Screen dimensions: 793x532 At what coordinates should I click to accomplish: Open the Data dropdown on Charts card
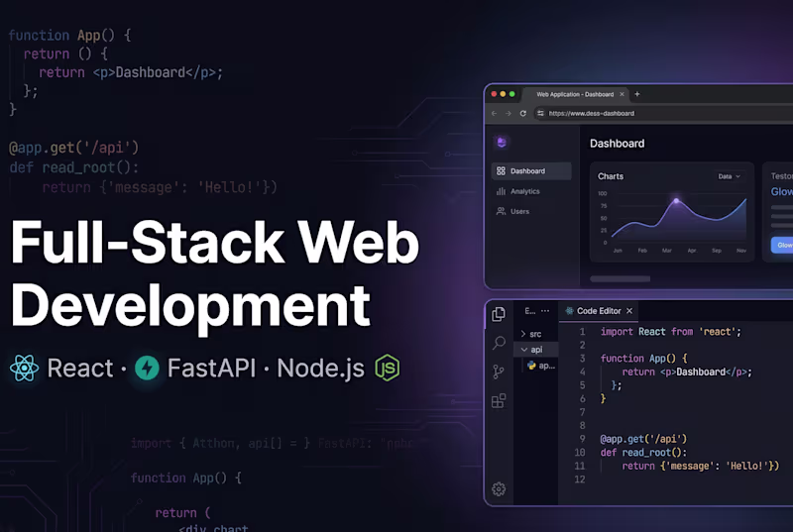[x=730, y=176]
